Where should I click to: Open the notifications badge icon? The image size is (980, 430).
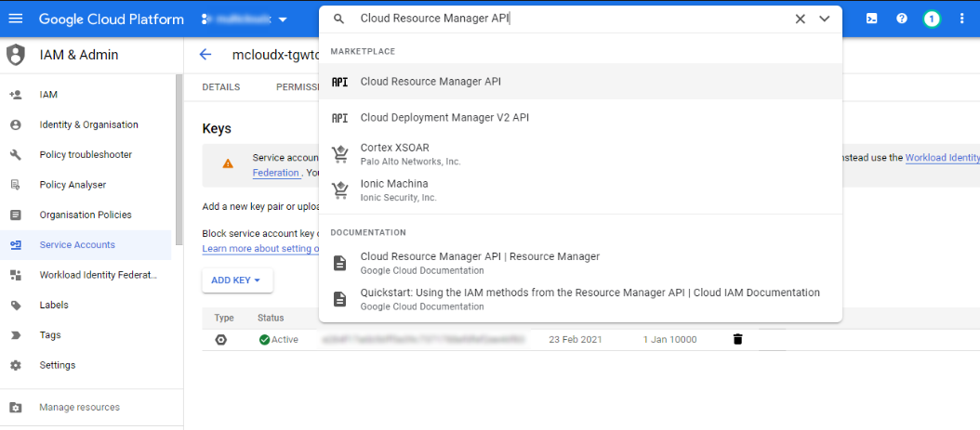pyautogui.click(x=932, y=19)
